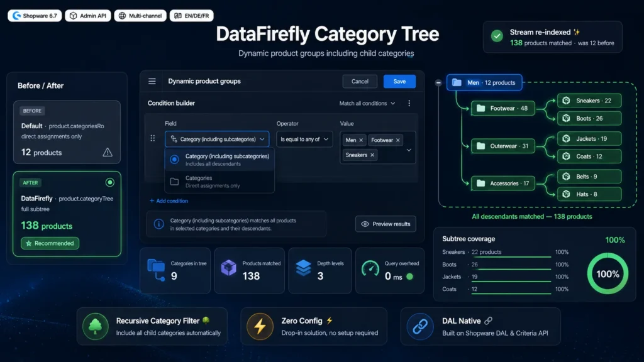Screen dimensions: 644x362
Task: Click the Recommended badge
Action: (50, 243)
